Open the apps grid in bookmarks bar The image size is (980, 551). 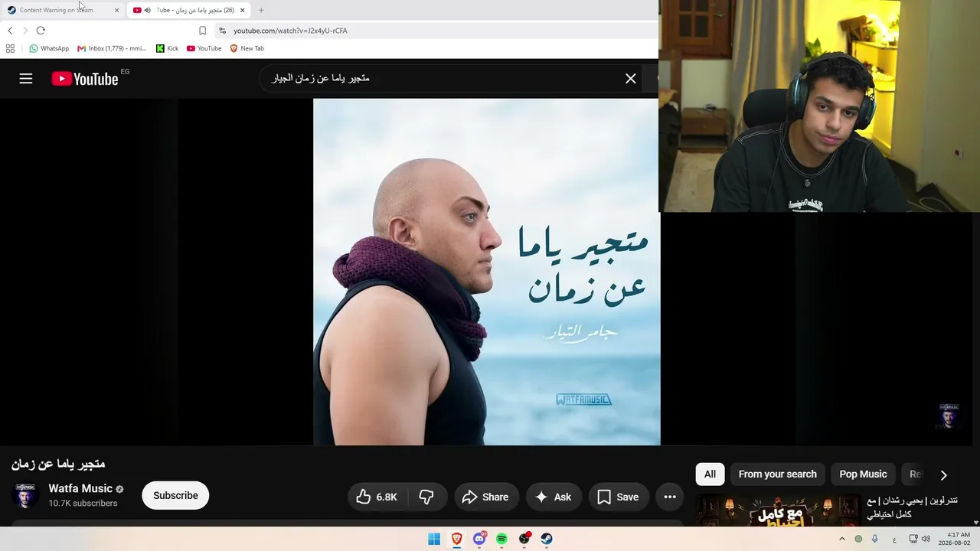[10, 48]
